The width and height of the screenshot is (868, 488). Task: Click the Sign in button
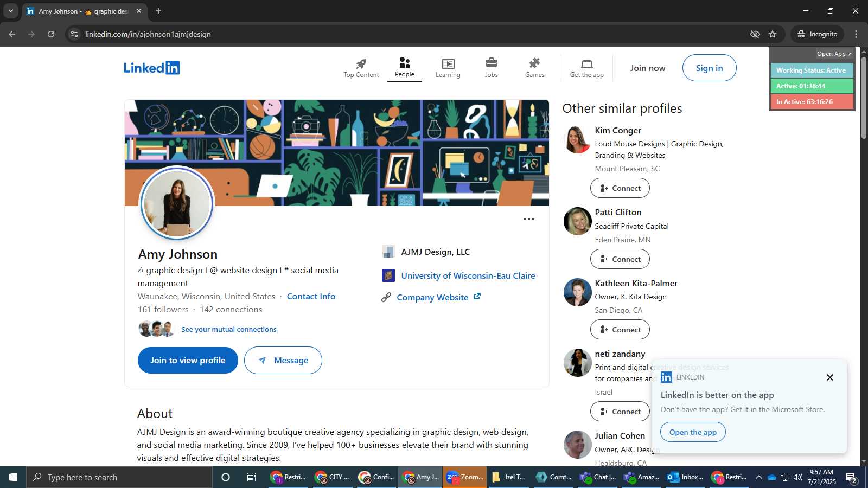pos(709,68)
